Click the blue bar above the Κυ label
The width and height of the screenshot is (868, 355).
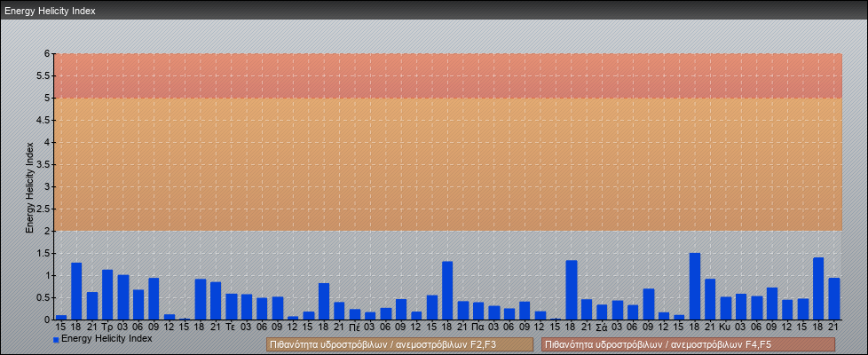pos(725,308)
